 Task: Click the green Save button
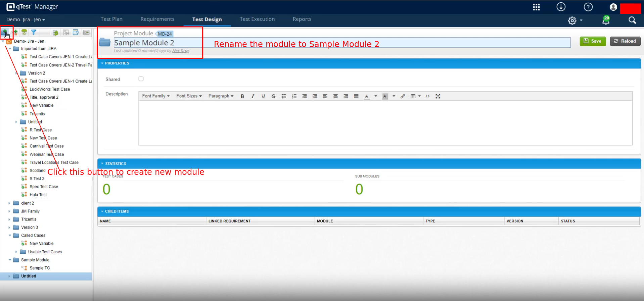click(592, 41)
